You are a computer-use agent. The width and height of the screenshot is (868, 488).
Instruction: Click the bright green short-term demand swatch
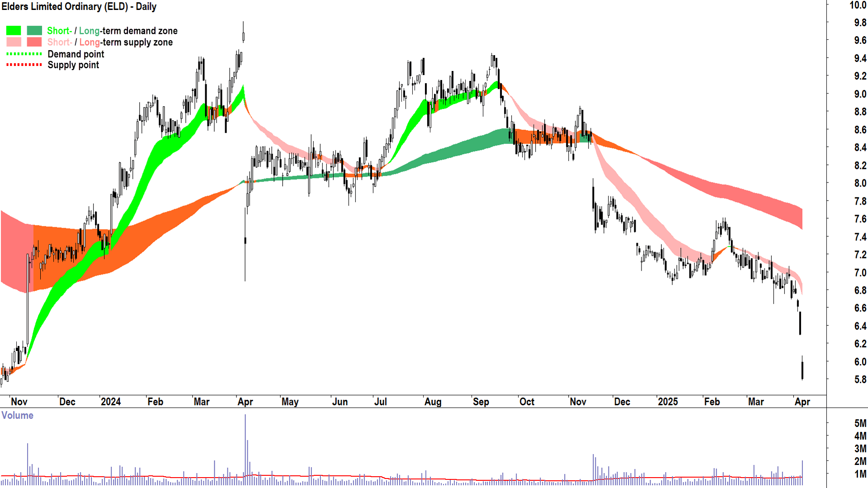coord(14,31)
